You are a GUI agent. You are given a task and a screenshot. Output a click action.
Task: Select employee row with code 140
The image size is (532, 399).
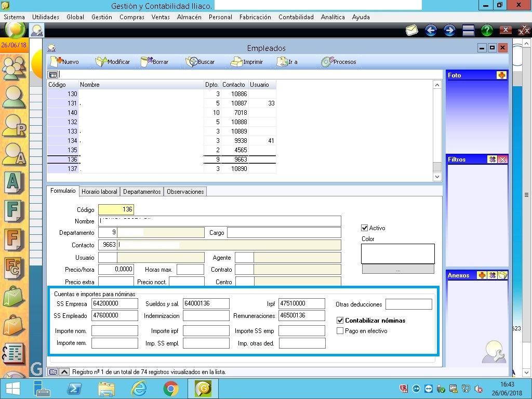click(162, 113)
